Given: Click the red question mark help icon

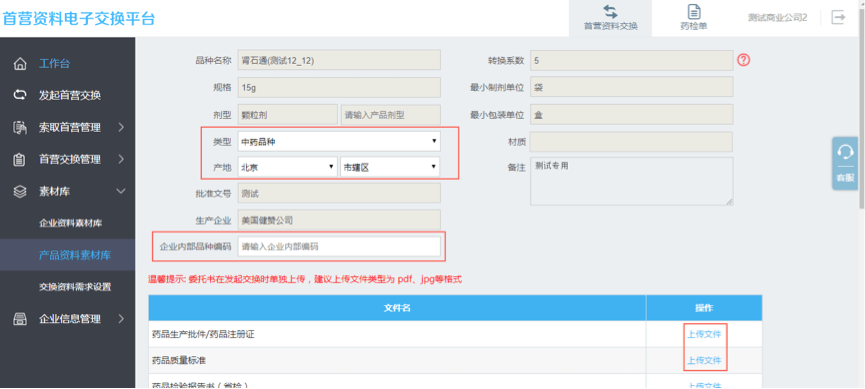Looking at the screenshot, I should tap(744, 60).
